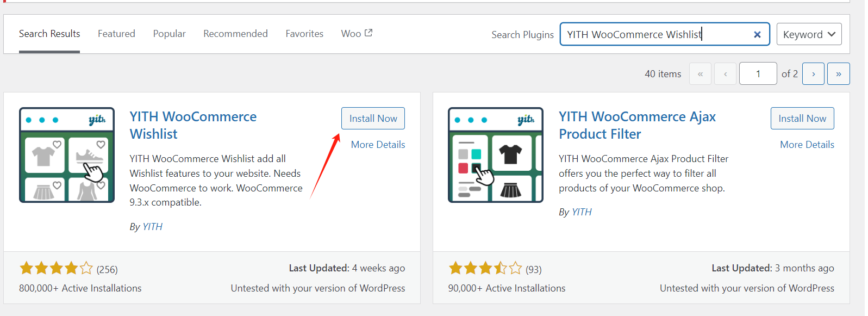
Task: Open the Keyword search type dropdown
Action: (x=809, y=34)
